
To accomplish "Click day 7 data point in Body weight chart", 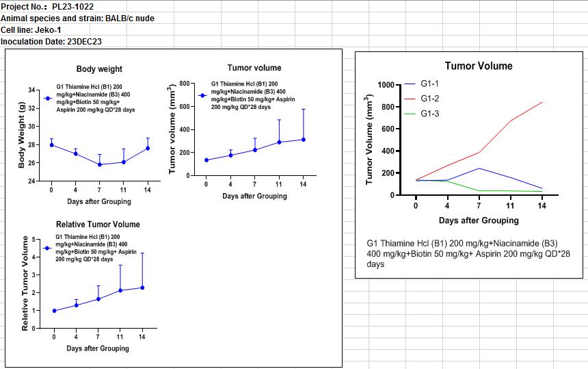I will 99,164.
